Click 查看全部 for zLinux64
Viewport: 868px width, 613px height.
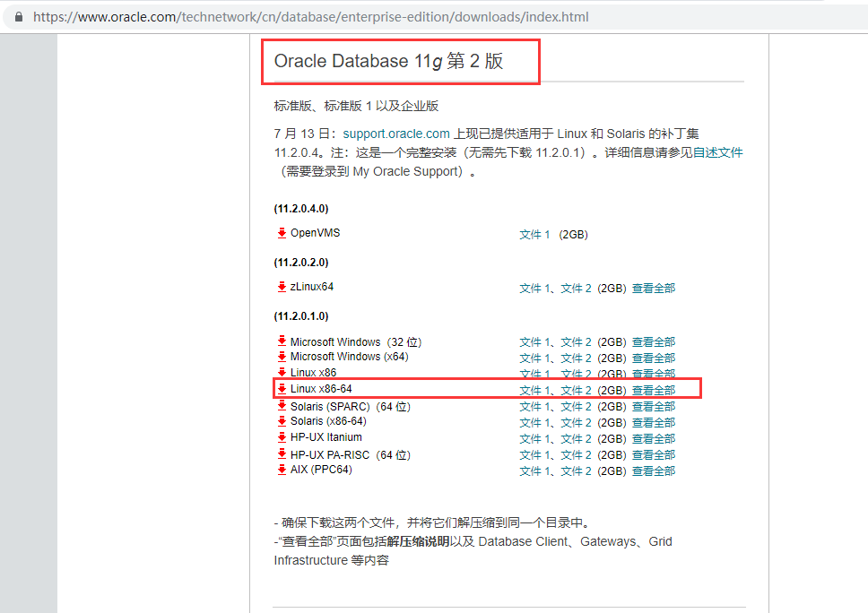click(653, 288)
